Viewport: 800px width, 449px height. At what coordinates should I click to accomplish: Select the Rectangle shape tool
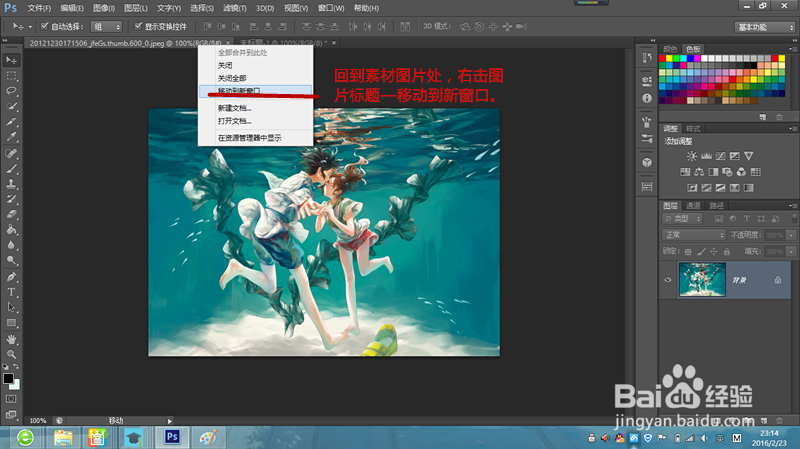(x=11, y=323)
